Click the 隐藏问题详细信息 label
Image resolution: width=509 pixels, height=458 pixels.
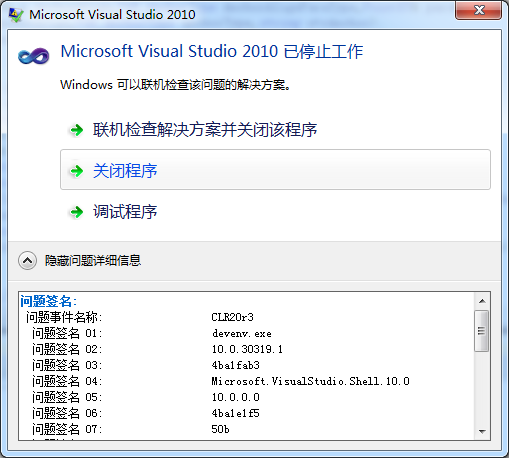(93, 260)
